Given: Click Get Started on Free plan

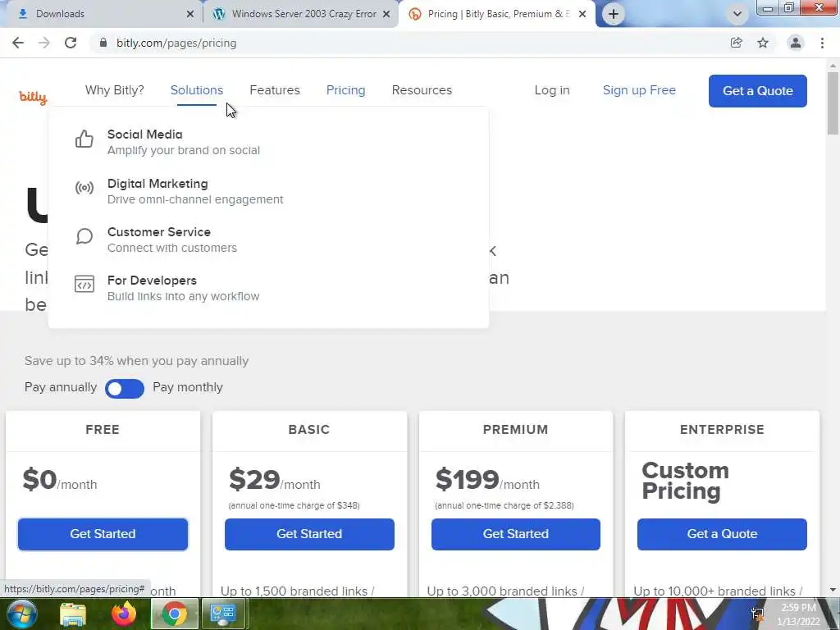Looking at the screenshot, I should pos(103,534).
